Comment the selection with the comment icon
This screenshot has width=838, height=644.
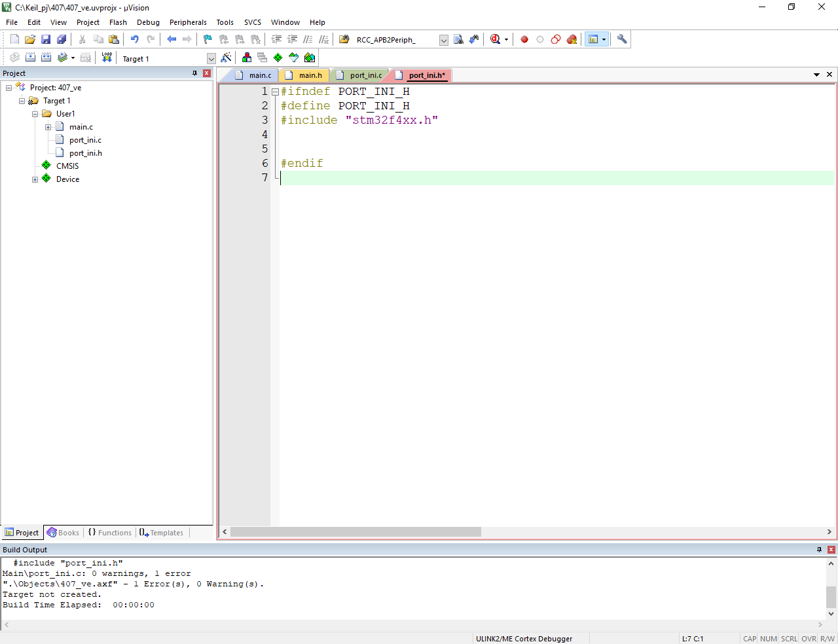tap(308, 39)
